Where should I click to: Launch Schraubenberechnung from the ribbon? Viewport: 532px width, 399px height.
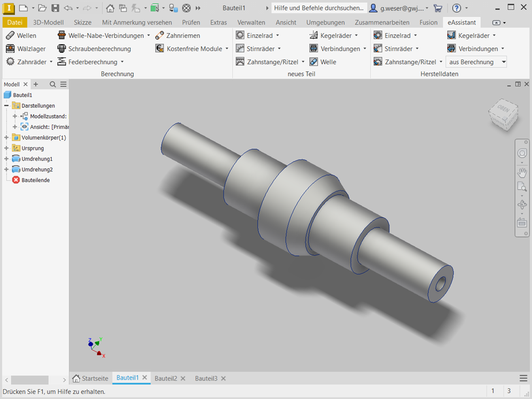pyautogui.click(x=62, y=49)
